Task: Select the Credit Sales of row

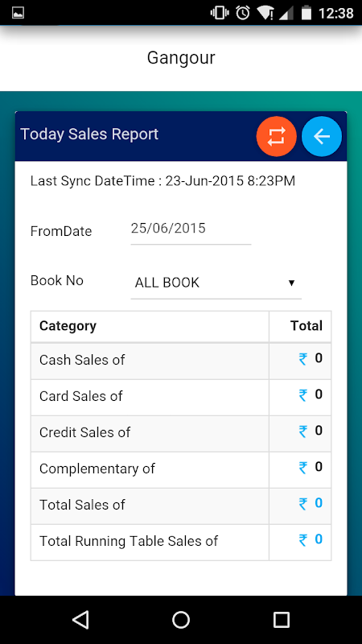Action: 181,433
